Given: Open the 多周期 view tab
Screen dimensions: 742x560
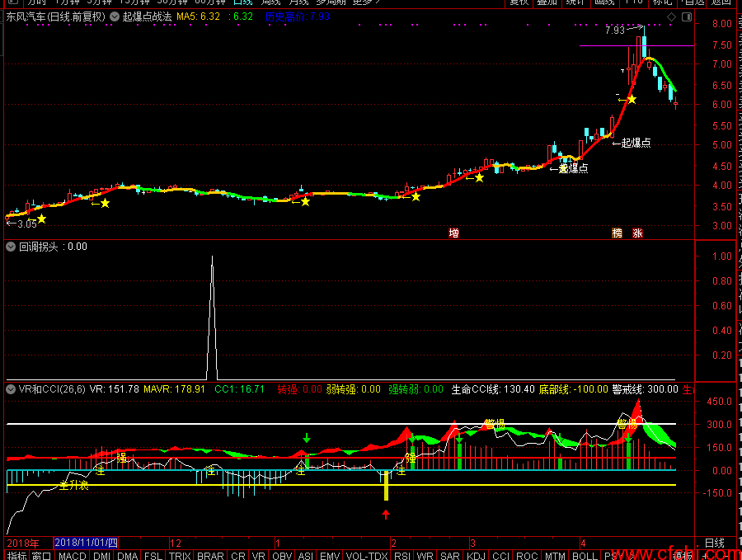Looking at the screenshot, I should [331, 2].
